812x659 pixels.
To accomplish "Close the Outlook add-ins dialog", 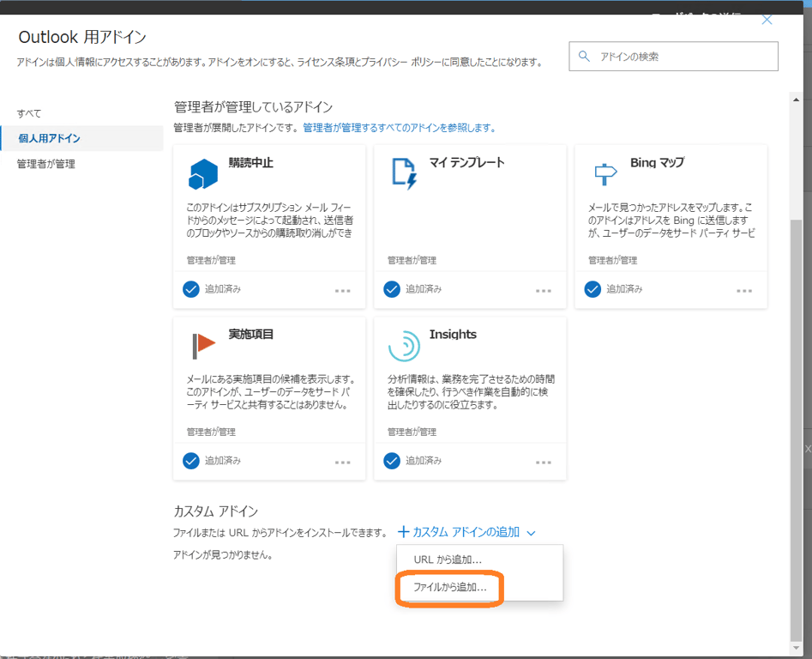I will point(767,20).
